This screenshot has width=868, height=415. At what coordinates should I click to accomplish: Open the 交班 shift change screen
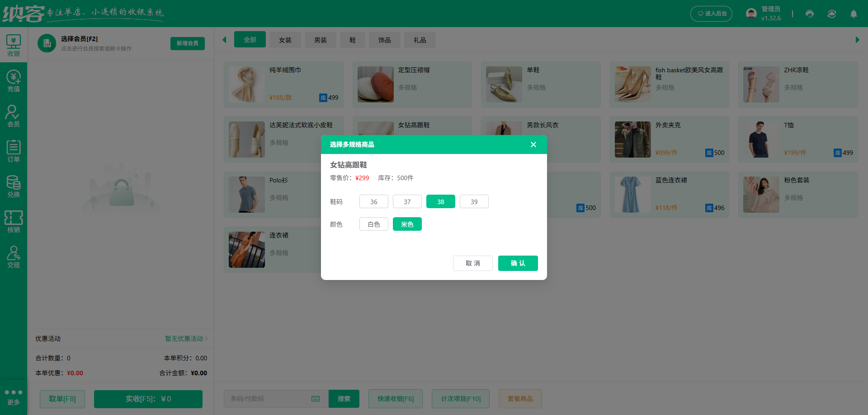14,257
